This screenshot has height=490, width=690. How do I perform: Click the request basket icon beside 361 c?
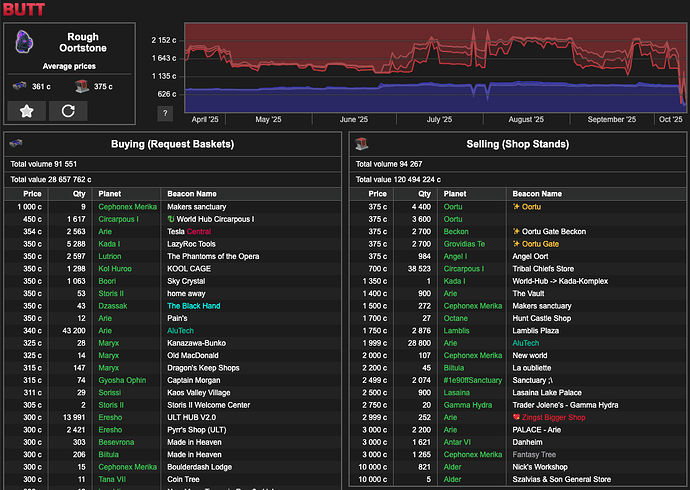tap(19, 86)
